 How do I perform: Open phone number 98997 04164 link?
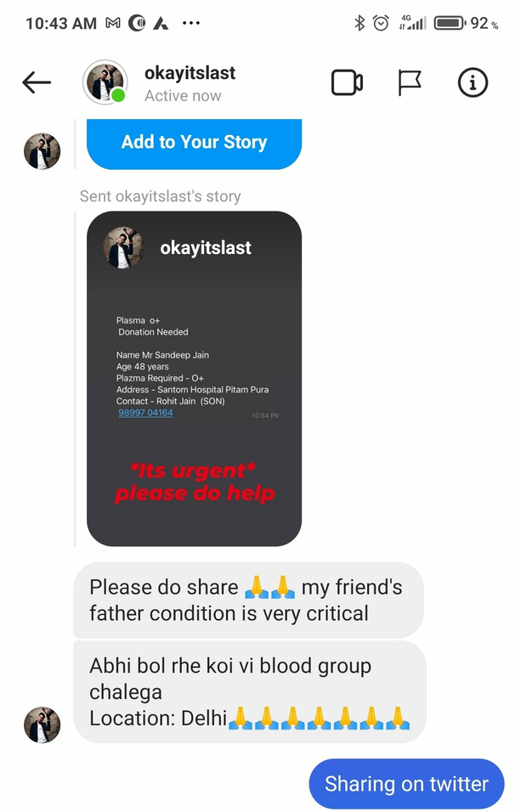coord(145,413)
